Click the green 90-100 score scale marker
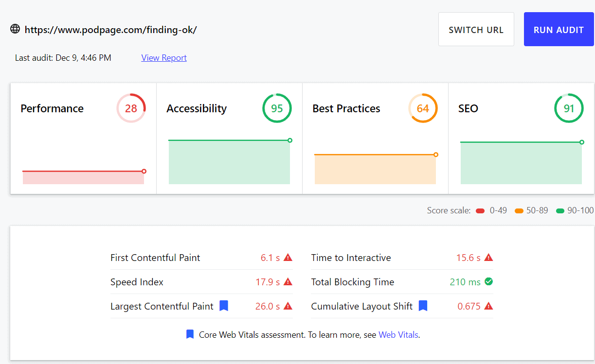This screenshot has width=595, height=364. [560, 211]
